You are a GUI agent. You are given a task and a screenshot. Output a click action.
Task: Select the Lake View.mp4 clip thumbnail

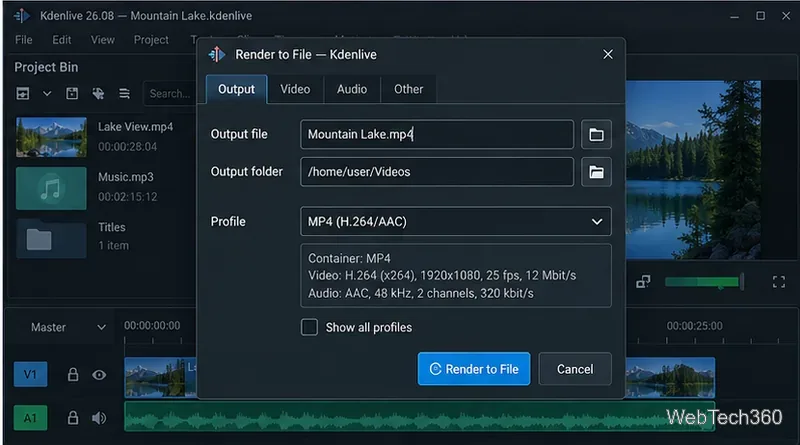51,137
